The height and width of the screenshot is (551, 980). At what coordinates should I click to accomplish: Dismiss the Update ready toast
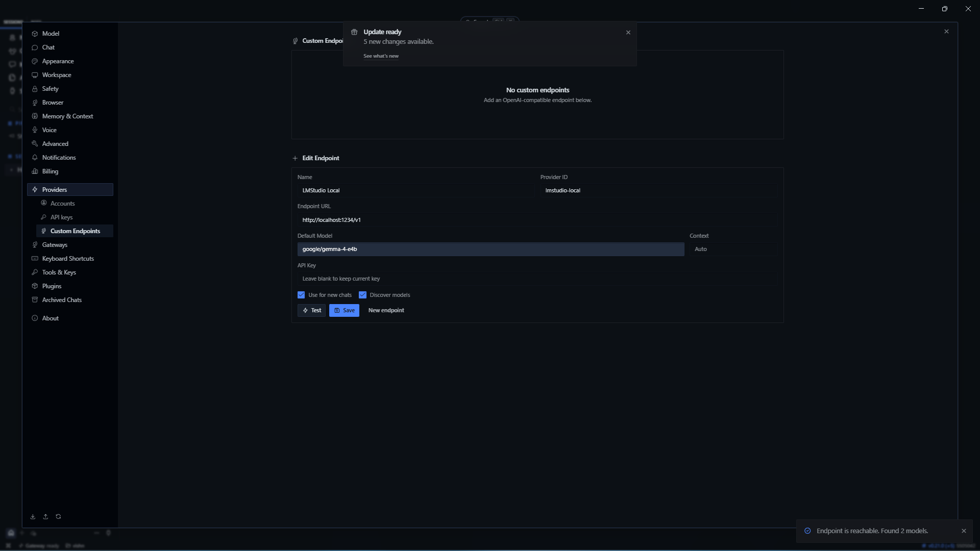pos(628,32)
